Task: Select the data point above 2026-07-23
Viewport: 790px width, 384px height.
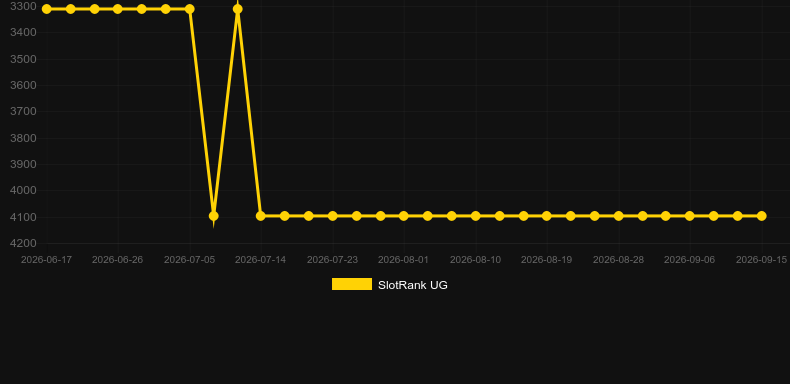Action: [333, 216]
